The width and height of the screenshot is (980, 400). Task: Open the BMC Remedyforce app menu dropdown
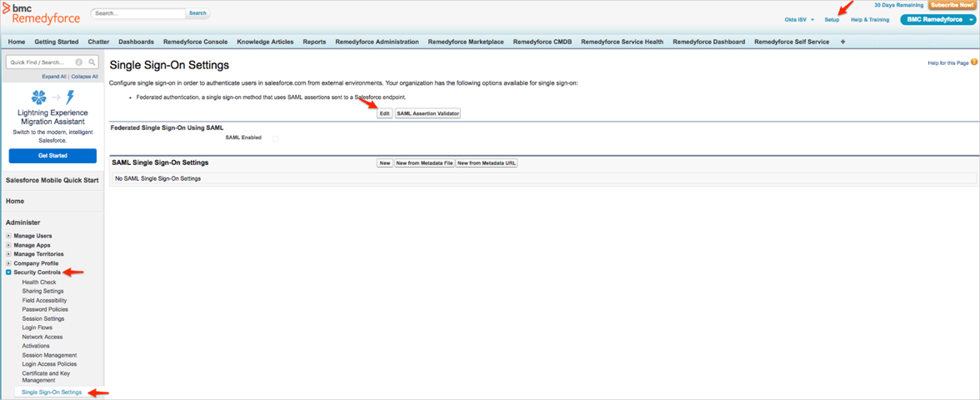[x=937, y=19]
